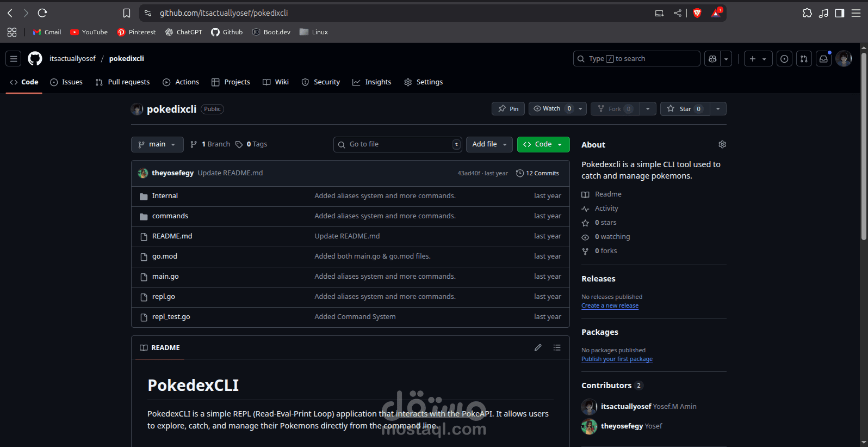Open Brave Rewards triangle icon
Image resolution: width=868 pixels, height=447 pixels.
[x=716, y=13]
